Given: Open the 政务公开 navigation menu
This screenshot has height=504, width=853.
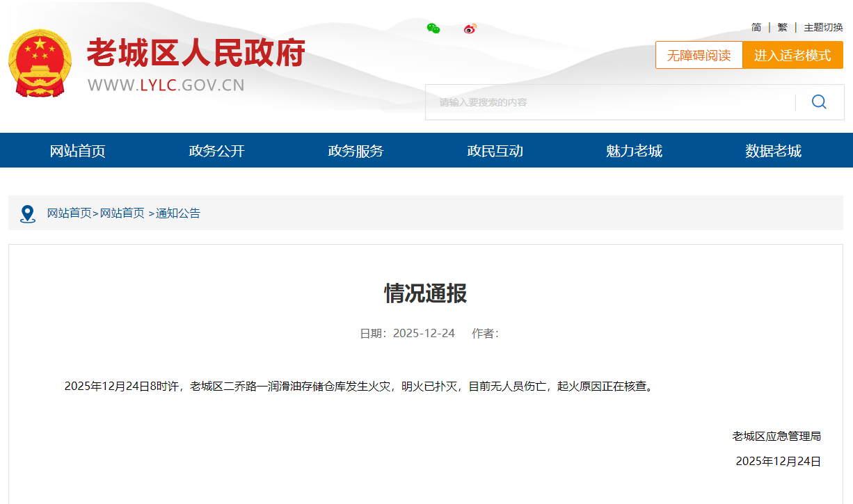Looking at the screenshot, I should click(216, 151).
